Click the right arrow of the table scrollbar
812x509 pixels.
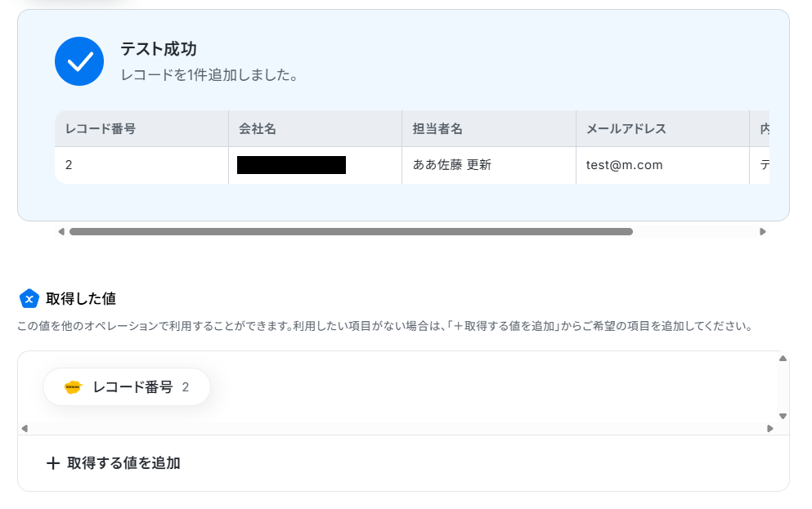[763, 232]
